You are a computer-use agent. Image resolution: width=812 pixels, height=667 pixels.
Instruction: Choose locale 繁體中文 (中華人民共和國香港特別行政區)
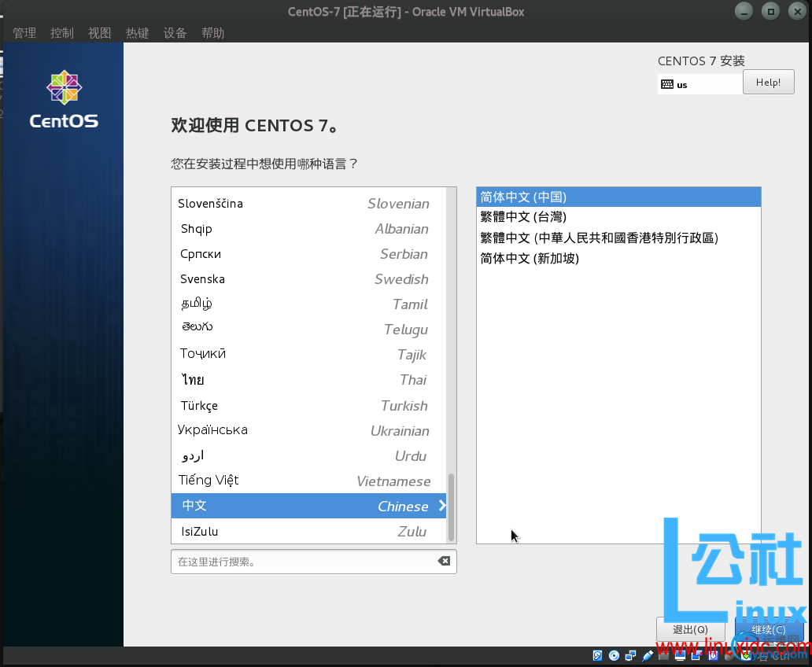coord(618,238)
